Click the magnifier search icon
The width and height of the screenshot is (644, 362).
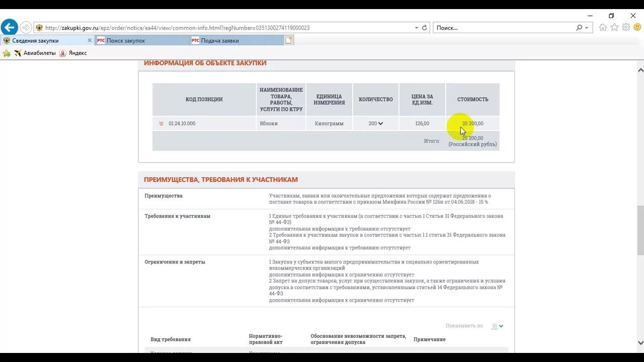(579, 28)
